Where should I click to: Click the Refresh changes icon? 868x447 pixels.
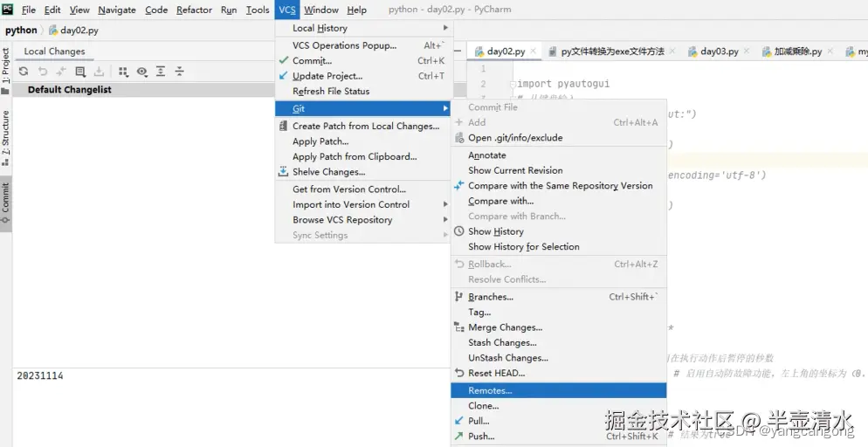tap(24, 72)
